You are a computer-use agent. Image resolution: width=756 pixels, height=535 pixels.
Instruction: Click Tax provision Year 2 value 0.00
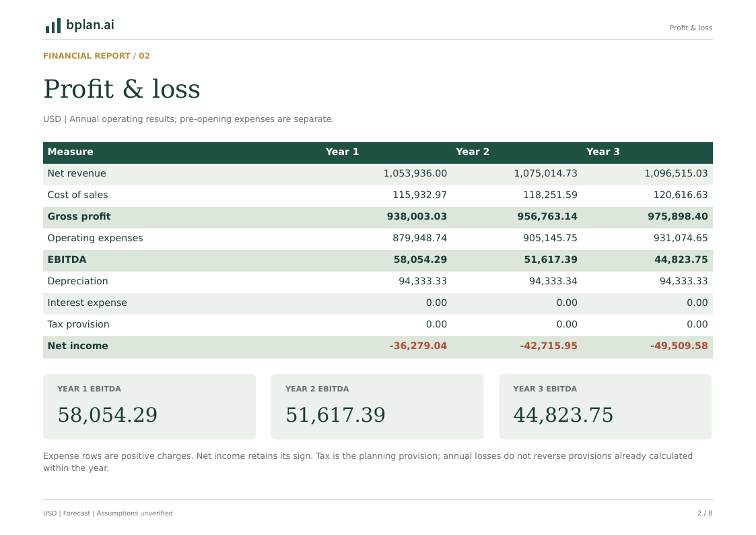[x=567, y=324]
